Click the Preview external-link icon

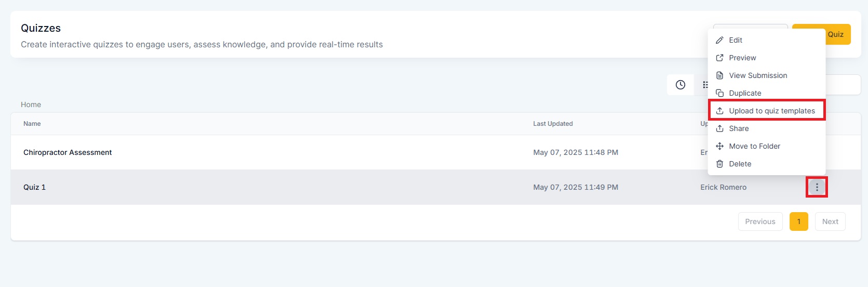719,58
